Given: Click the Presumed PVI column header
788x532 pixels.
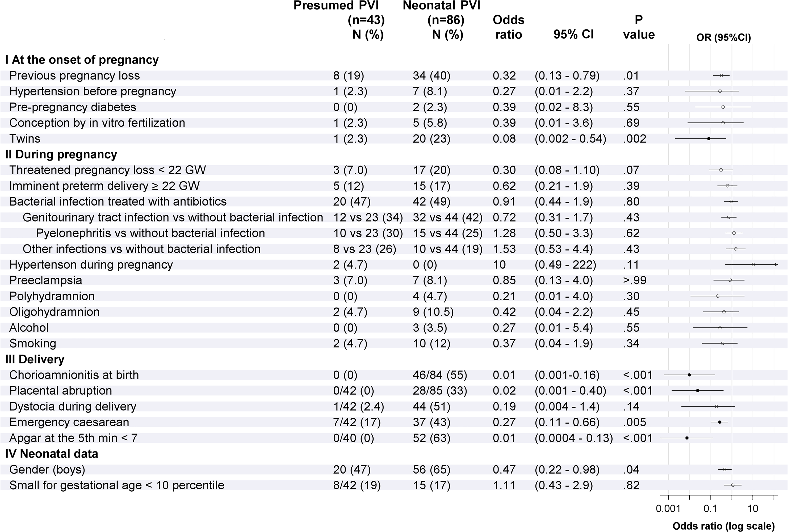Looking at the screenshot, I should [x=339, y=20].
